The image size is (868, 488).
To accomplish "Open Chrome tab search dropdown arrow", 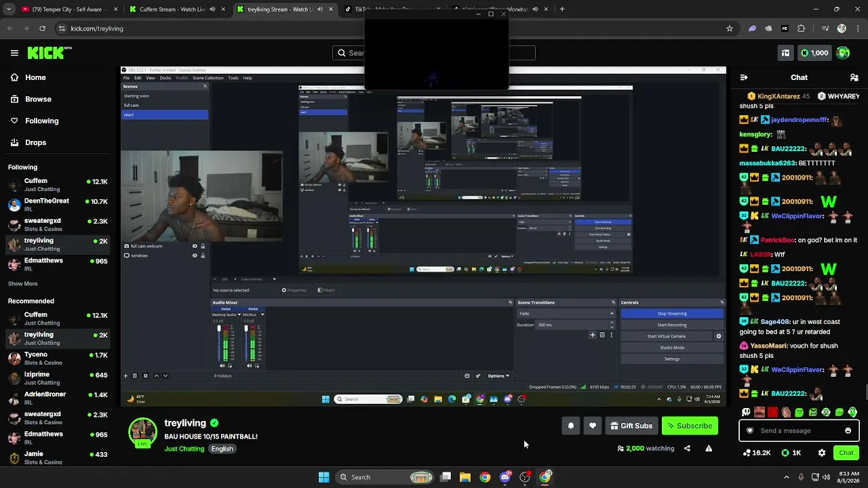I will coord(9,9).
